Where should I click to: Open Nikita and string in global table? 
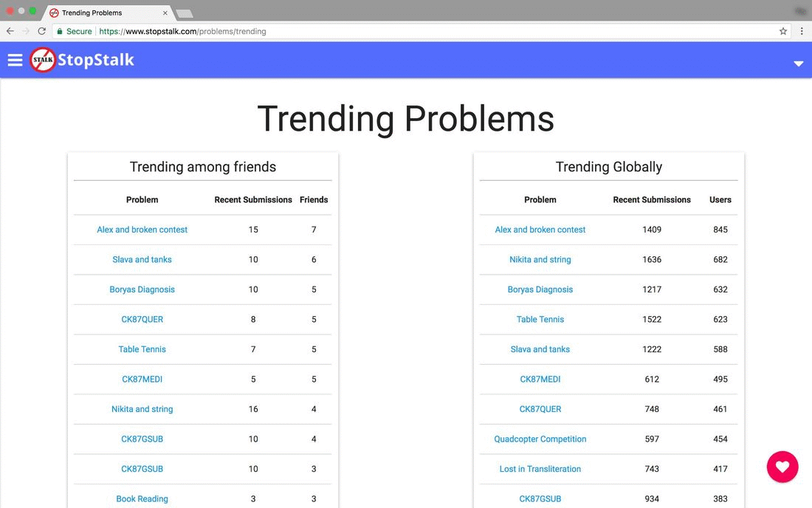pyautogui.click(x=540, y=259)
